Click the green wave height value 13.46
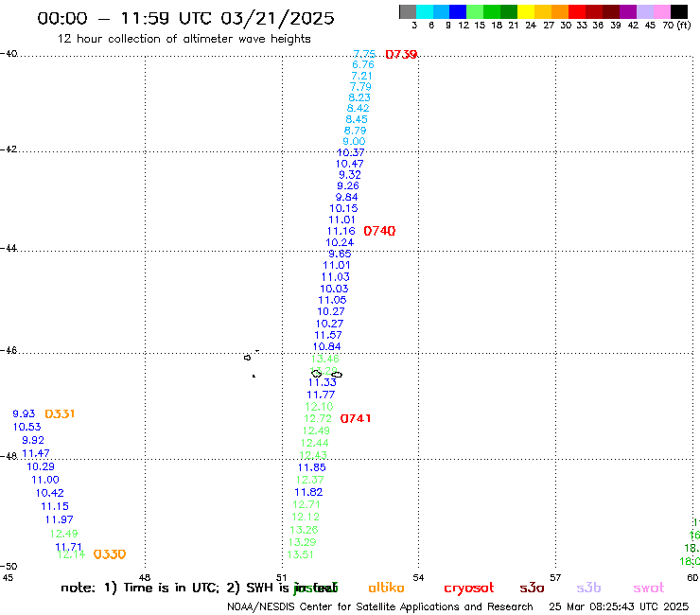 click(325, 359)
